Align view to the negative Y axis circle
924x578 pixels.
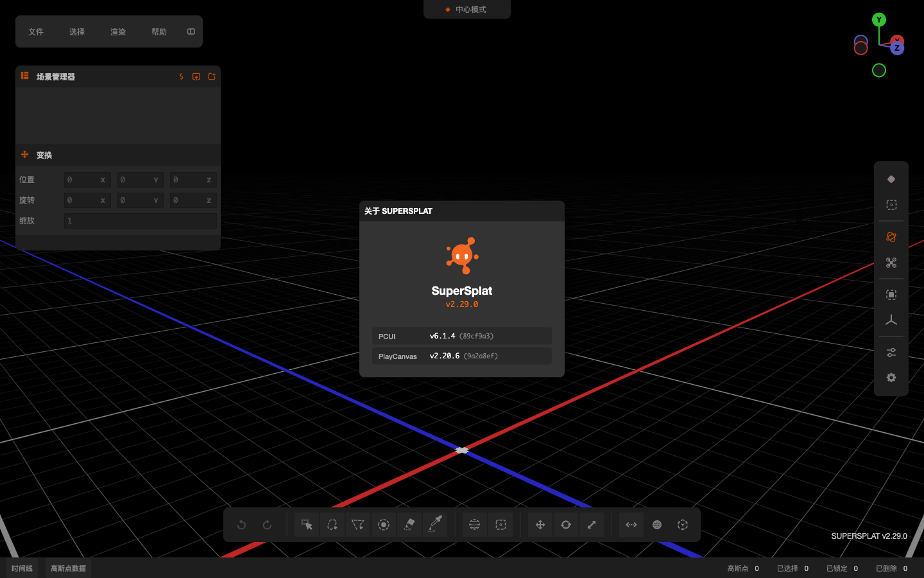pyautogui.click(x=879, y=71)
